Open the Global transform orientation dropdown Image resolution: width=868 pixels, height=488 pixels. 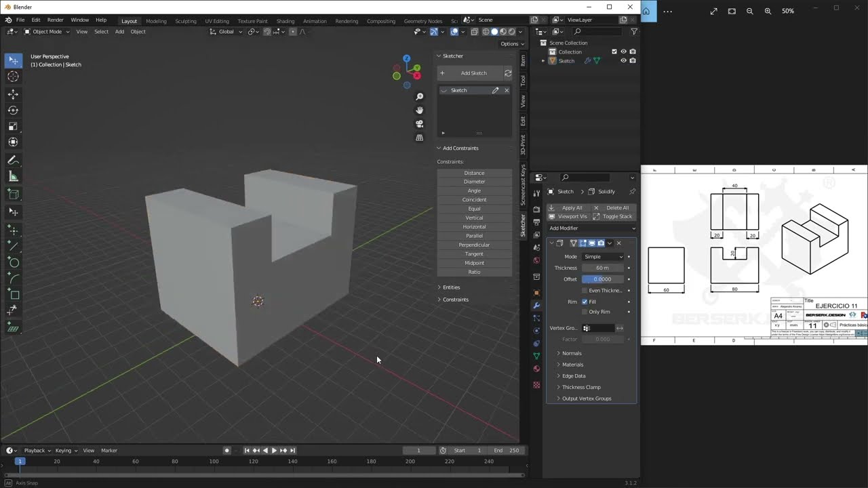click(x=226, y=31)
